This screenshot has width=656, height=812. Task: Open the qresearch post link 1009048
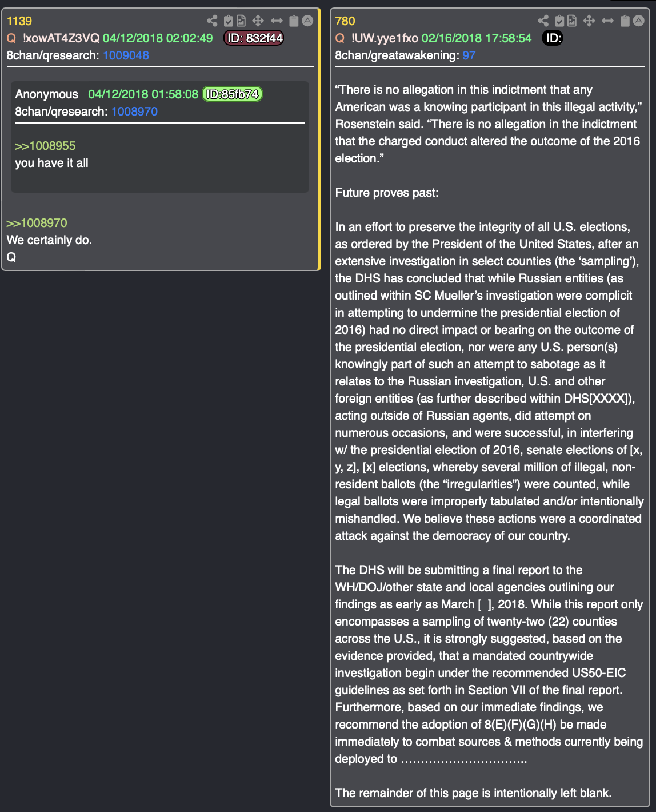coord(126,55)
